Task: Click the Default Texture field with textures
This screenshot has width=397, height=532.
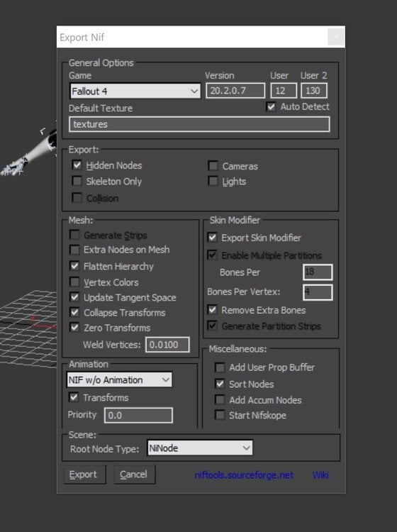Action: coord(199,124)
